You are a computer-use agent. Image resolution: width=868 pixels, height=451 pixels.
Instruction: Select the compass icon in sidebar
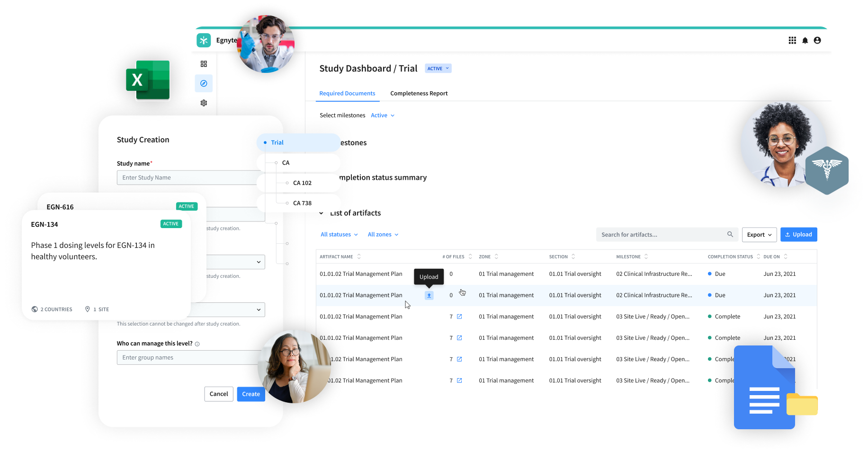tap(204, 84)
